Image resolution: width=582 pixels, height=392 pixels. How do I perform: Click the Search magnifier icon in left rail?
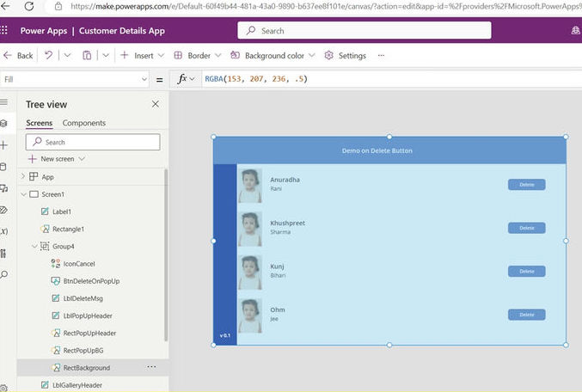coord(3,275)
